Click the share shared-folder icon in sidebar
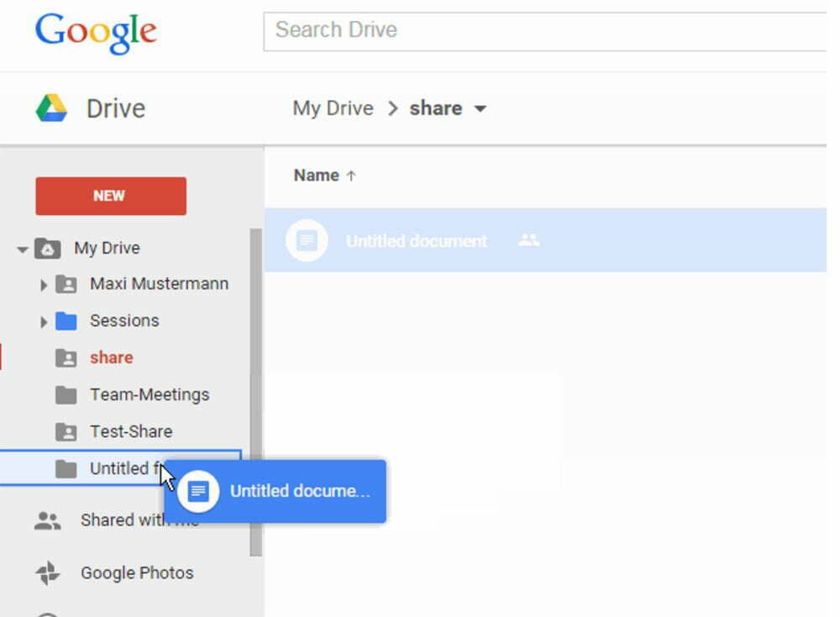 click(x=66, y=358)
